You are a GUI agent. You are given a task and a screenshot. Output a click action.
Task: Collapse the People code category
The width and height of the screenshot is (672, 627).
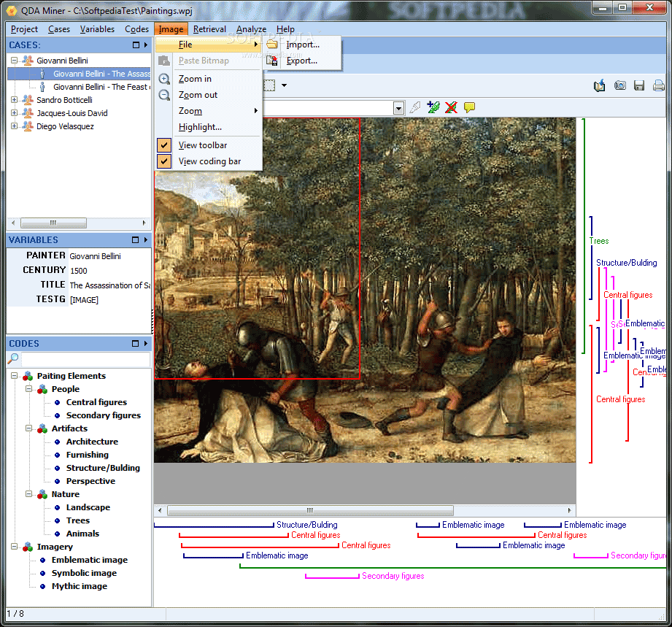[28, 389]
